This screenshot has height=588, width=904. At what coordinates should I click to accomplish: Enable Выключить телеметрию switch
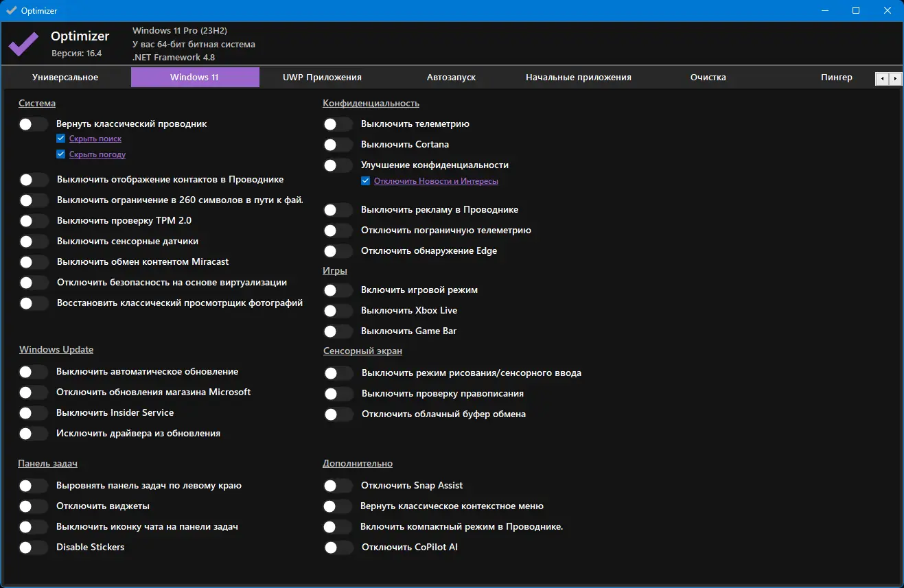[338, 124]
